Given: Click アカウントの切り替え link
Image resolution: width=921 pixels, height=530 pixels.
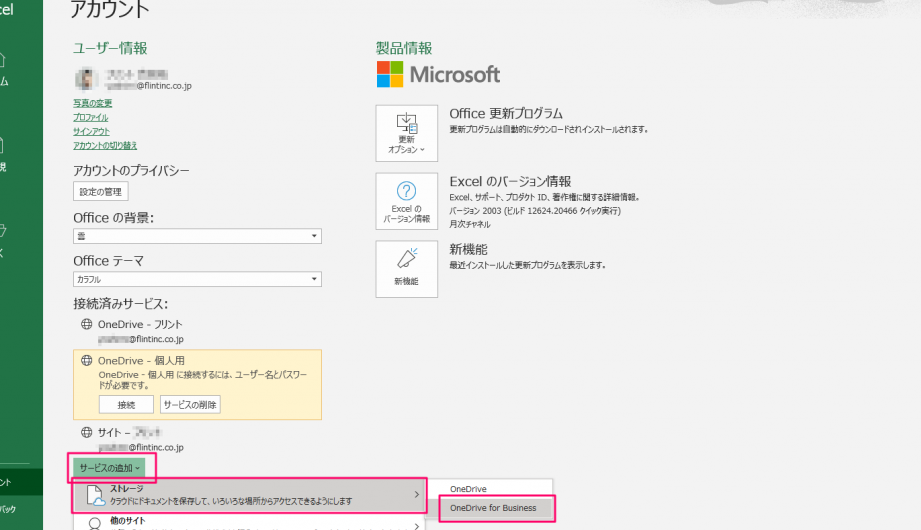Looking at the screenshot, I should click(105, 146).
